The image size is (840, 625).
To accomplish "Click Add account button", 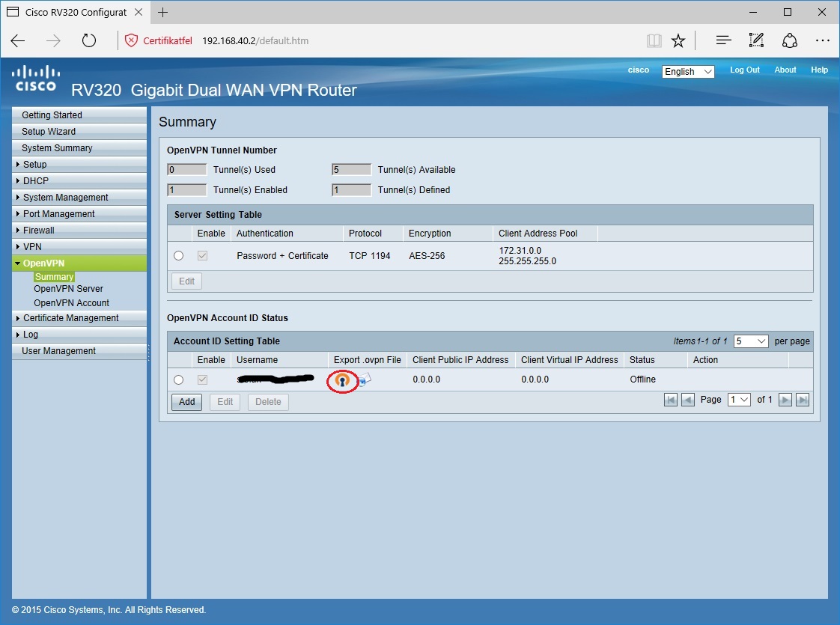I will pyautogui.click(x=187, y=402).
